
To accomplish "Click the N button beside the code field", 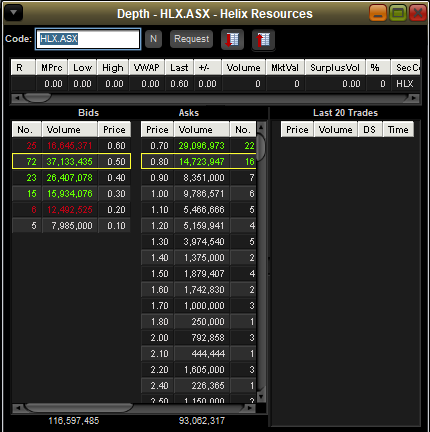I will 153,39.
